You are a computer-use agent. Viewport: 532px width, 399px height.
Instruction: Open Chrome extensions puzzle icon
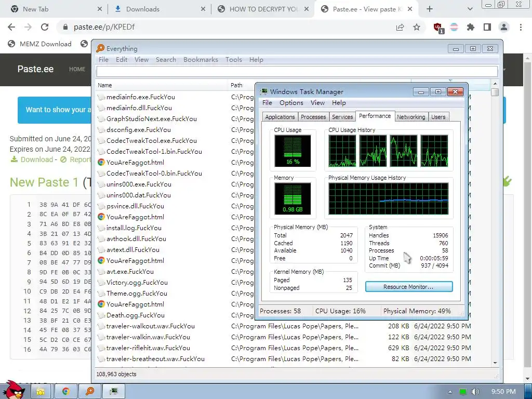[x=471, y=27]
